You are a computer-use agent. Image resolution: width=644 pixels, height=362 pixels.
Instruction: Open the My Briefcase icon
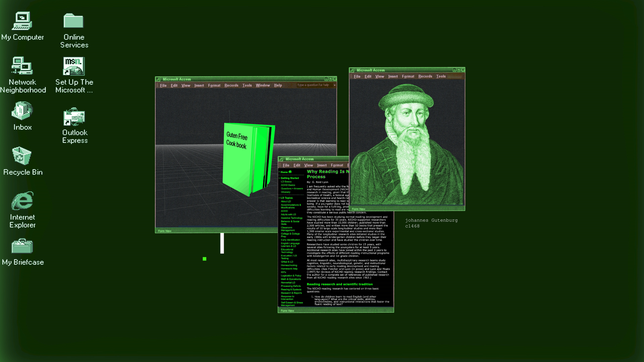click(22, 246)
